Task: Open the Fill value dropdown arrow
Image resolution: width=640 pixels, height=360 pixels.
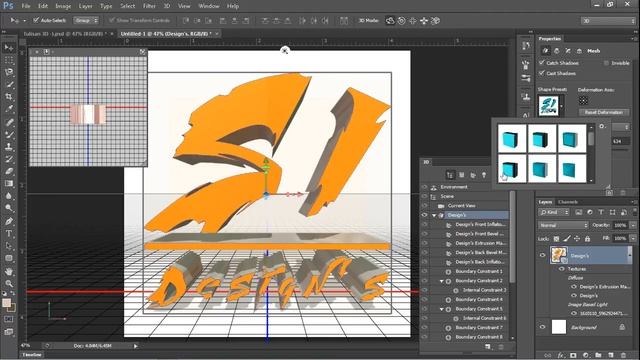Action: click(x=633, y=238)
